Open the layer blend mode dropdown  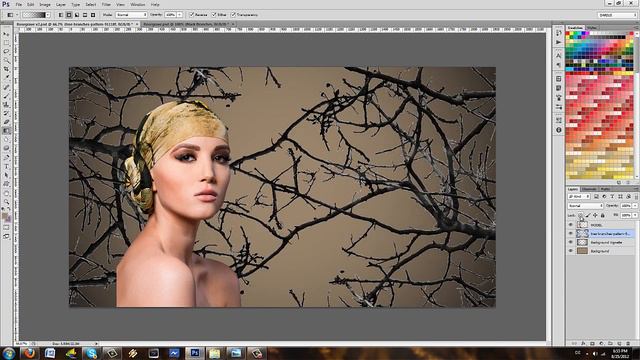click(x=585, y=206)
